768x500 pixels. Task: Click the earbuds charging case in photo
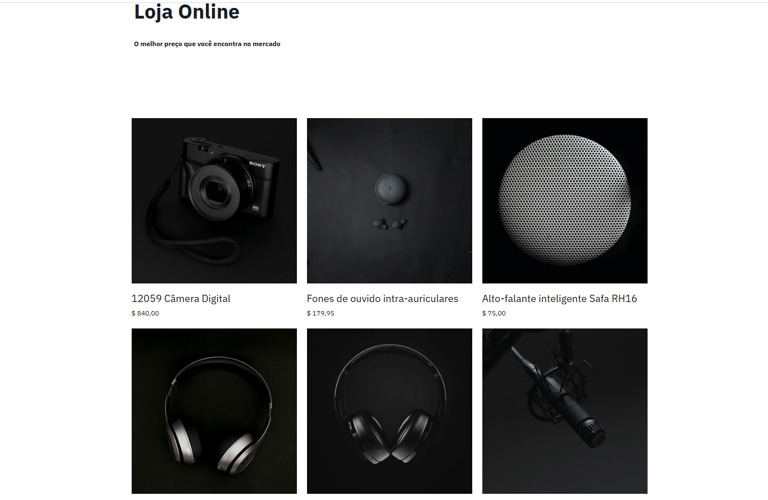click(390, 189)
